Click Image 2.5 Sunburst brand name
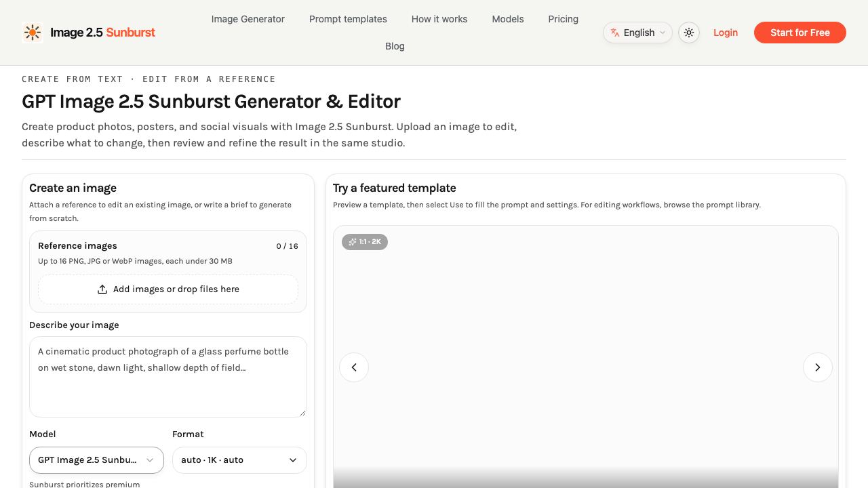This screenshot has height=488, width=868. (102, 33)
